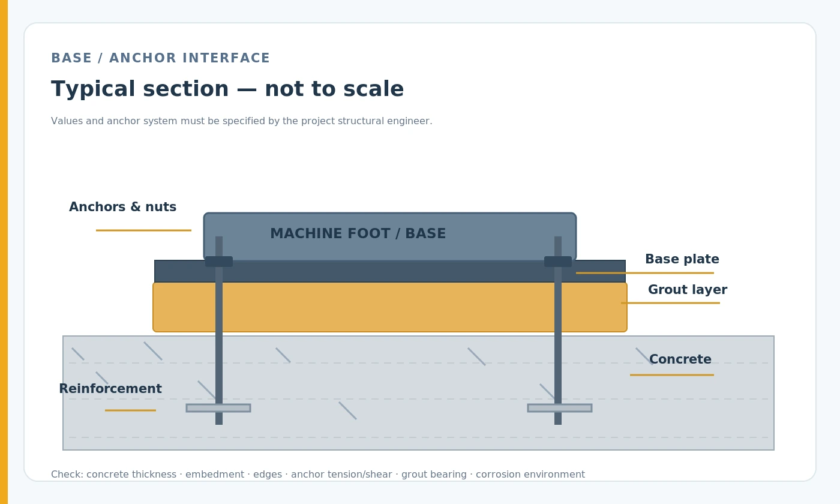Click the 'Reinforcement' label
Viewport: 840px width, 504px height.
coord(110,389)
